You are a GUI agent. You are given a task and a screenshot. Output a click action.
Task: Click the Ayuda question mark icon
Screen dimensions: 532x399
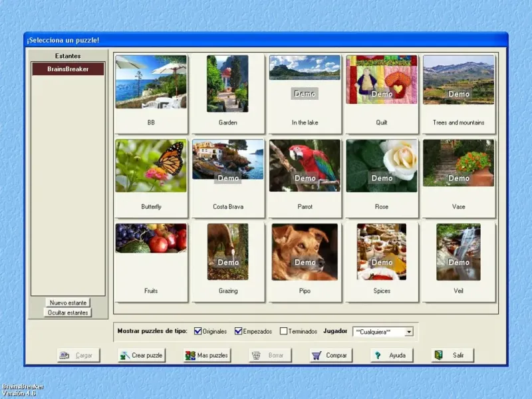(x=378, y=355)
